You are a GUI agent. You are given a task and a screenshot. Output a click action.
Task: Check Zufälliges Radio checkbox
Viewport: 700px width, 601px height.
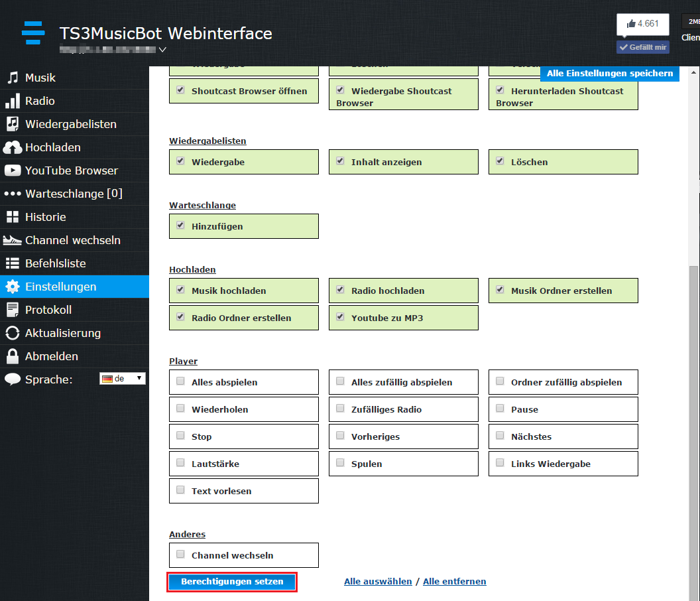tap(340, 409)
